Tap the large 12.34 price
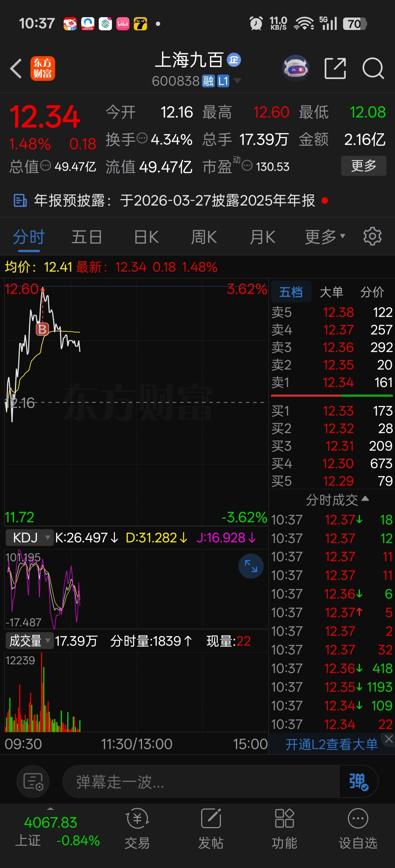This screenshot has width=395, height=868. coord(45,117)
